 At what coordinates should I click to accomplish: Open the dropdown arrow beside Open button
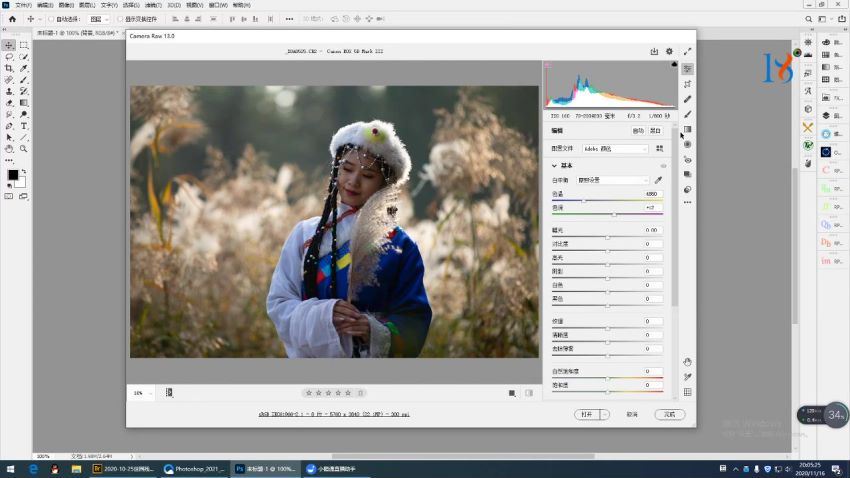(x=604, y=415)
